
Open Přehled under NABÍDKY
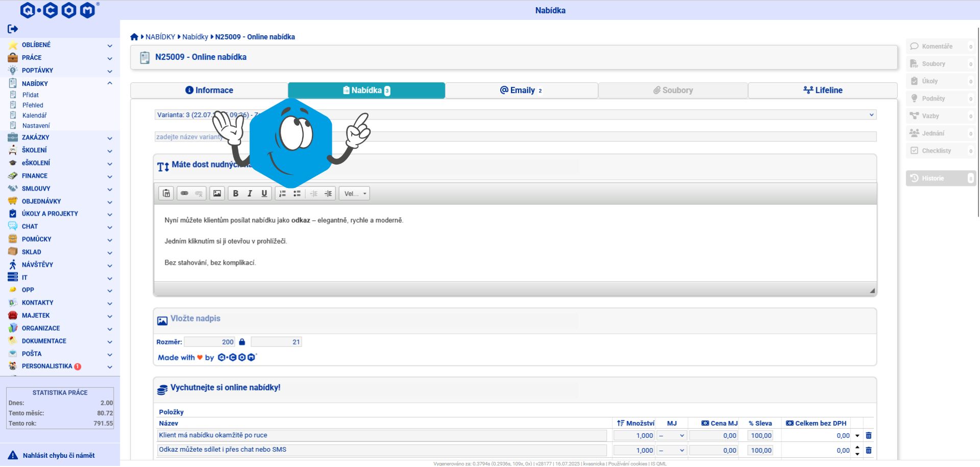click(x=33, y=105)
